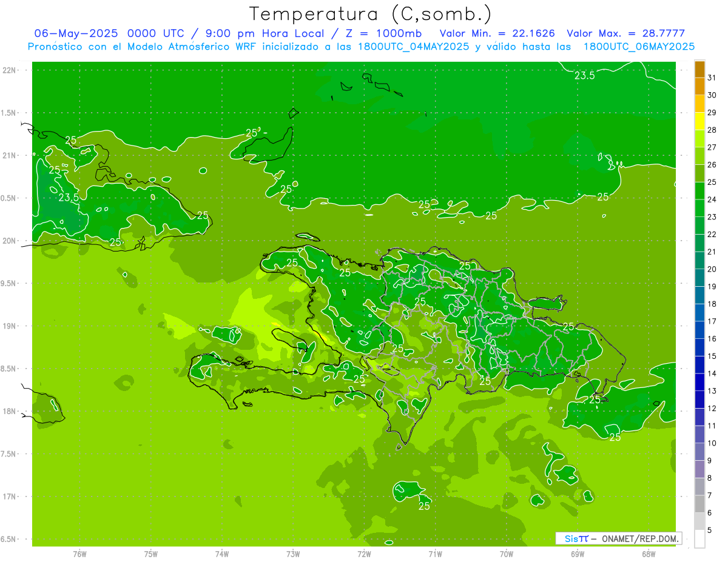Click the light gray swatch between 5 and 6
Image resolution: width=728 pixels, height=562 pixels.
coord(699,521)
